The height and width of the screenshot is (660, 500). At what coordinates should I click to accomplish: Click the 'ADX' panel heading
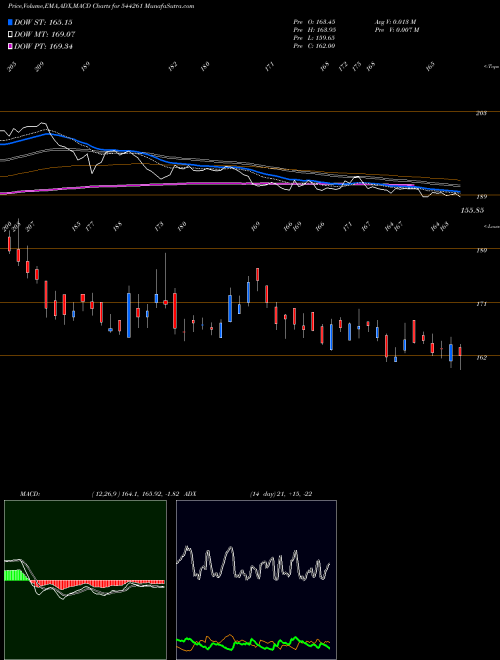pyautogui.click(x=190, y=493)
